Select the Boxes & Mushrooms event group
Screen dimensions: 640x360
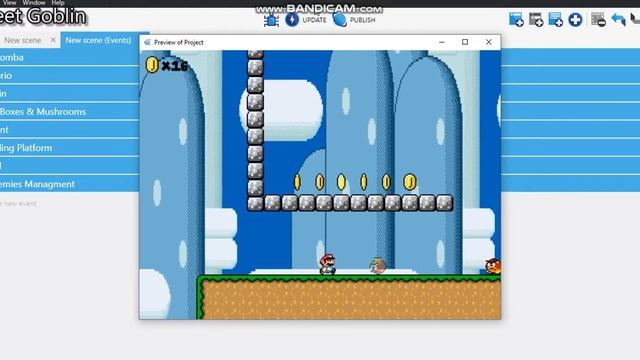coord(69,111)
